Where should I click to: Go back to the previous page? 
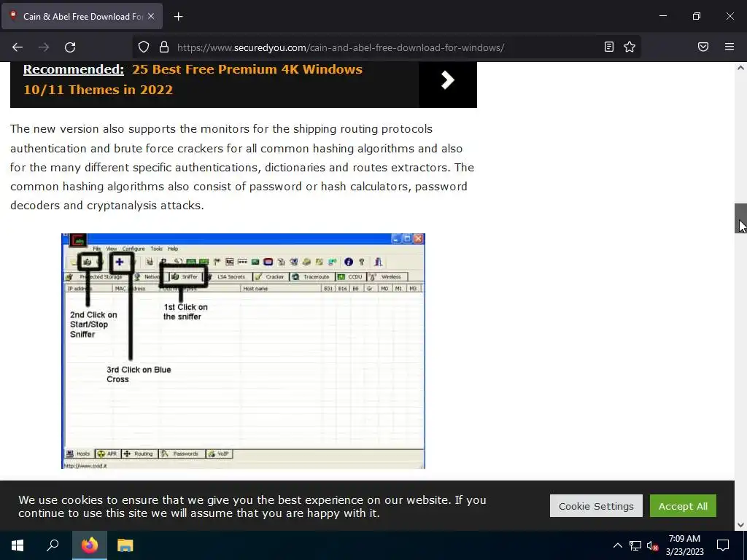(x=18, y=47)
